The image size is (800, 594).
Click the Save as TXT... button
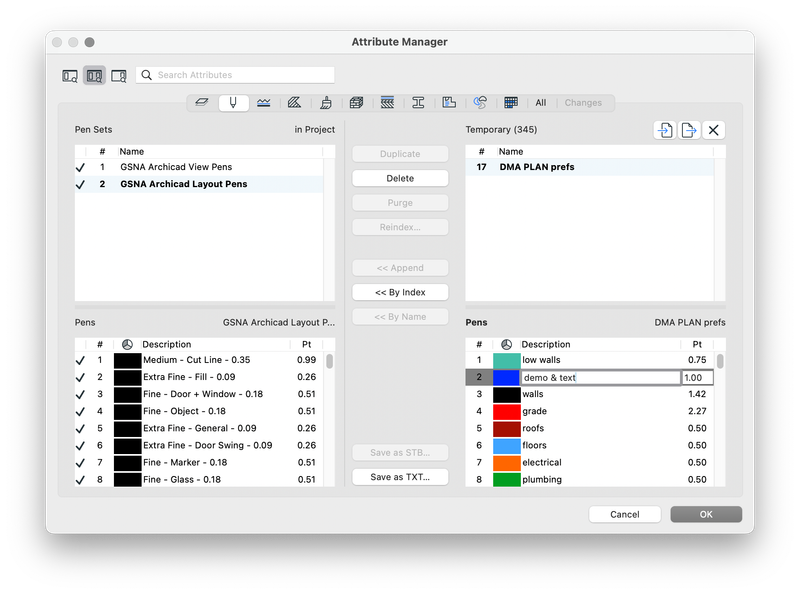[x=400, y=477]
